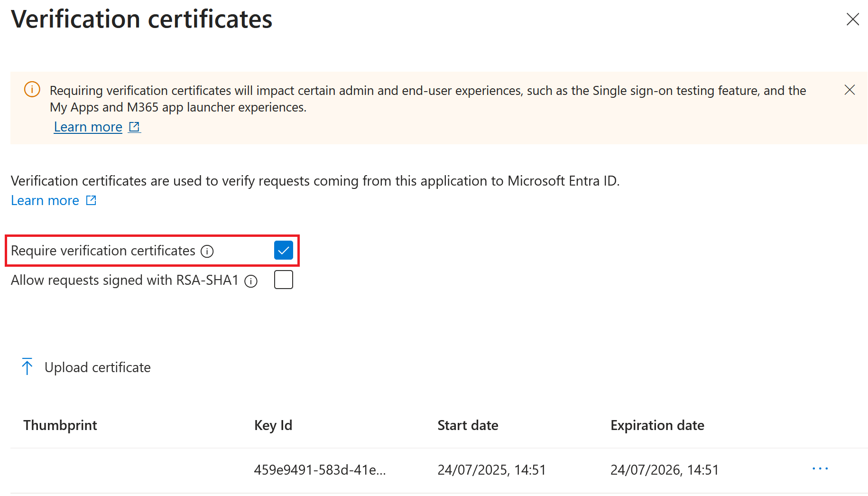Open more options menu for certificate row
Viewport: 868px width, 496px height.
click(x=820, y=469)
